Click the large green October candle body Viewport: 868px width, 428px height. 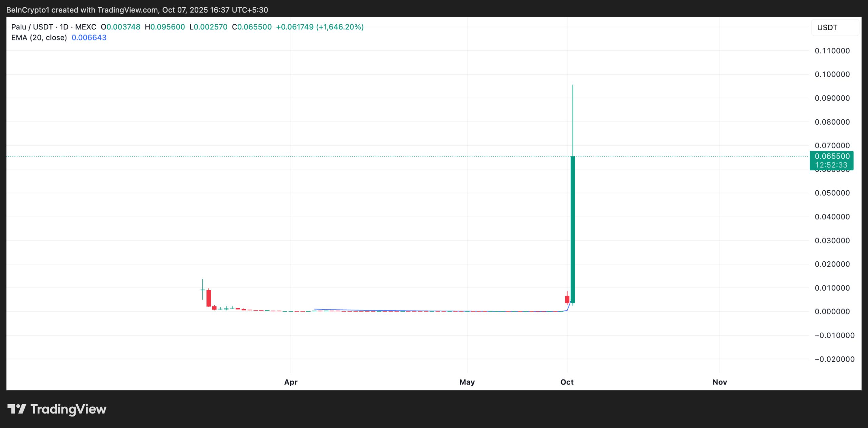[x=573, y=229]
